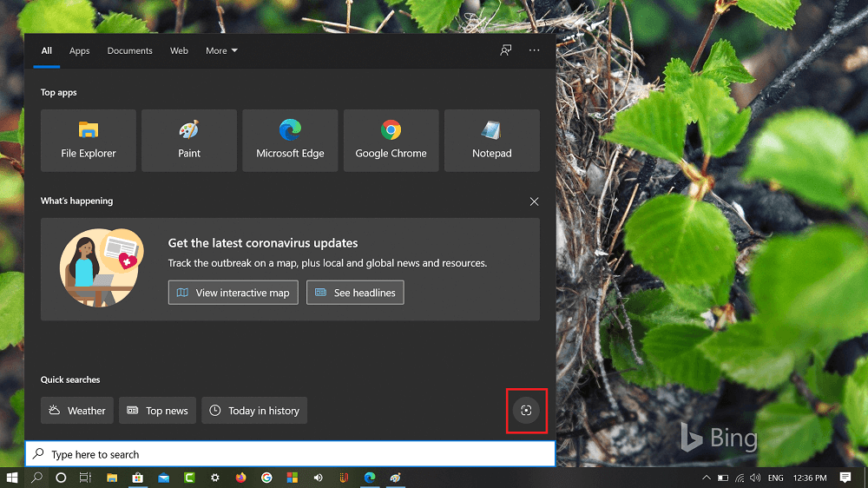Open Paint on the taskbar

395,478
